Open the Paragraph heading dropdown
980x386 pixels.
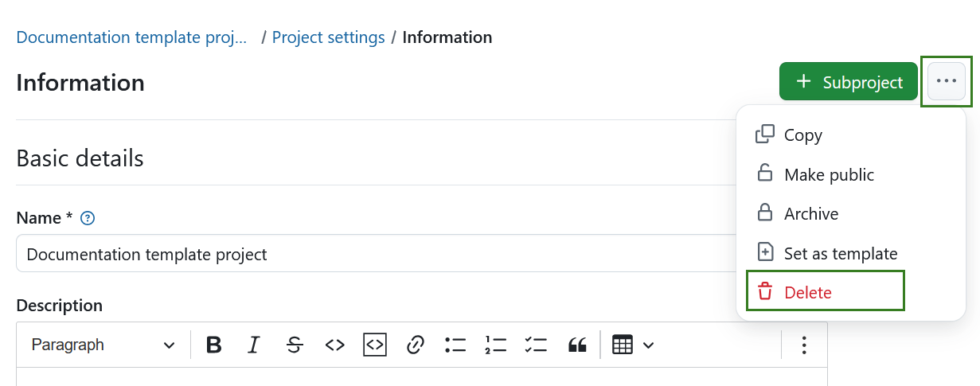pos(103,345)
